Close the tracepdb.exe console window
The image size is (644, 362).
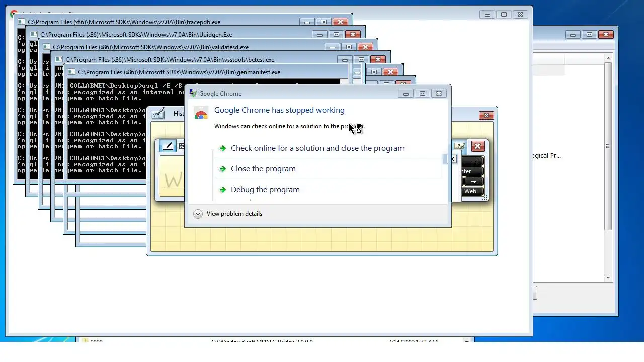click(x=340, y=22)
